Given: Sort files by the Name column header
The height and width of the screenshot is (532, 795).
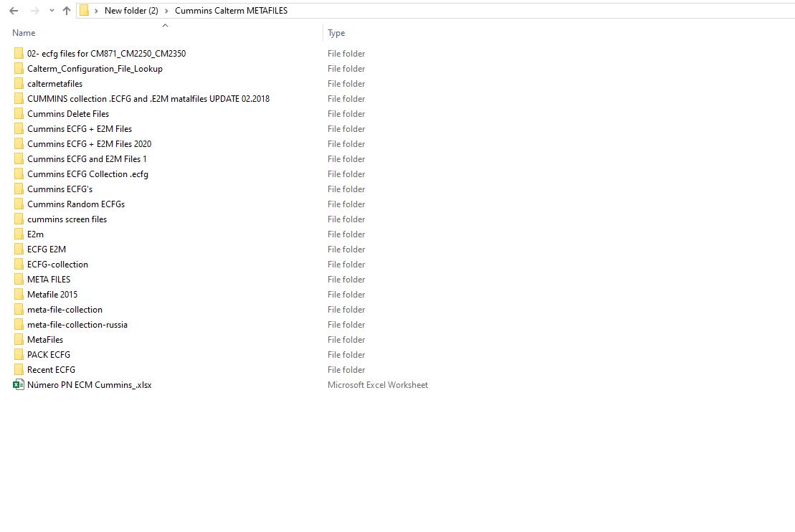Looking at the screenshot, I should pos(24,33).
